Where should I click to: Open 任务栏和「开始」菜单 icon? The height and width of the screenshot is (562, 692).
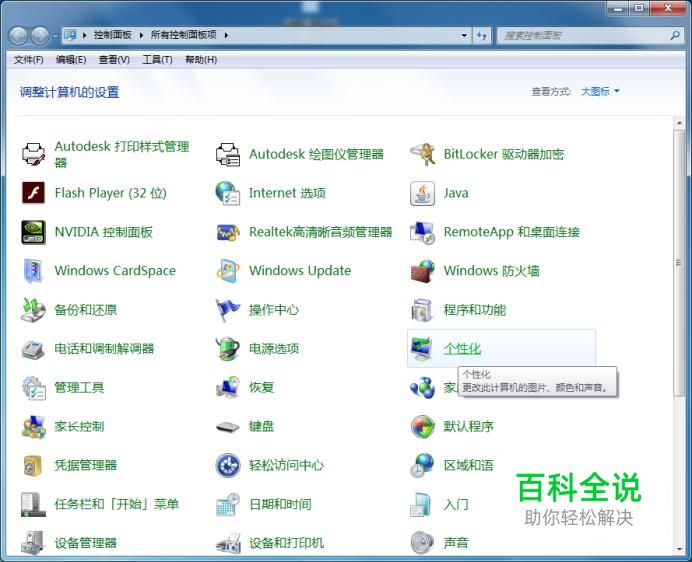tap(34, 504)
